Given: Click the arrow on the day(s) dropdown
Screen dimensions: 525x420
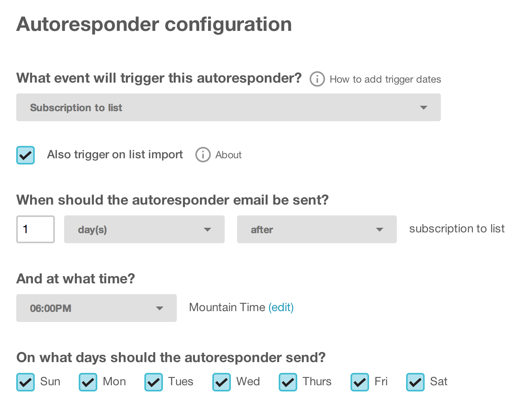Looking at the screenshot, I should tap(208, 229).
